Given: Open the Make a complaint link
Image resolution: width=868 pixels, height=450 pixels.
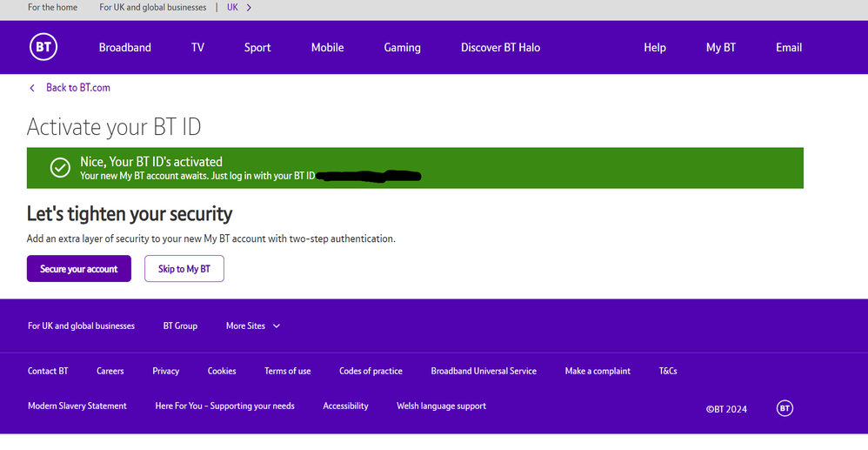Looking at the screenshot, I should [x=598, y=372].
